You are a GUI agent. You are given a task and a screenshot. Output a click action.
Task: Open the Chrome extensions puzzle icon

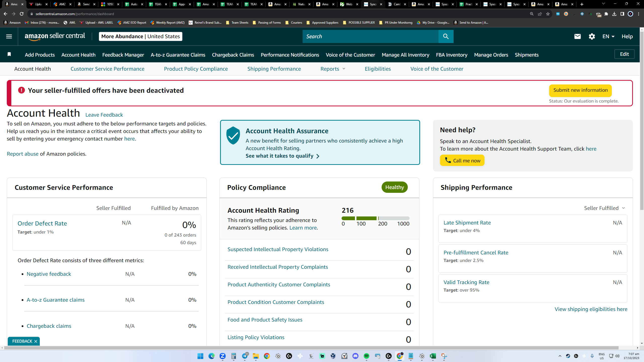[606, 14]
